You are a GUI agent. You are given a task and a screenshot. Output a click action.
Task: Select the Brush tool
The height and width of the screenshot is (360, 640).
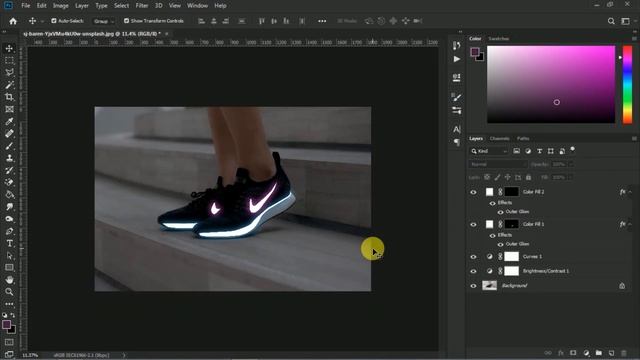(9, 146)
